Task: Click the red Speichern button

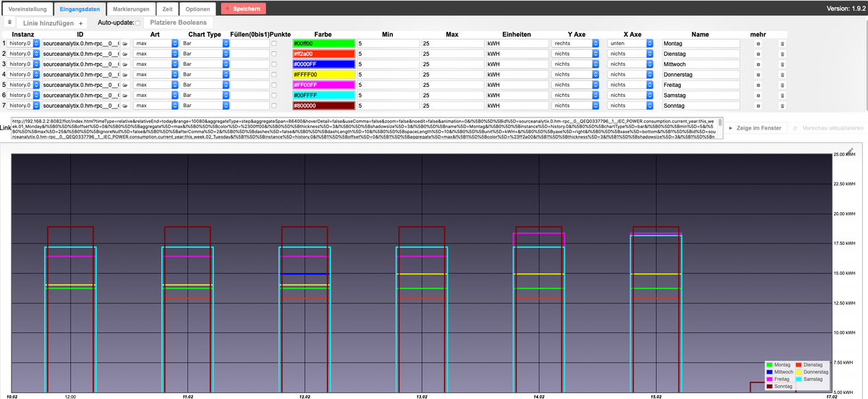Action: pyautogui.click(x=244, y=9)
